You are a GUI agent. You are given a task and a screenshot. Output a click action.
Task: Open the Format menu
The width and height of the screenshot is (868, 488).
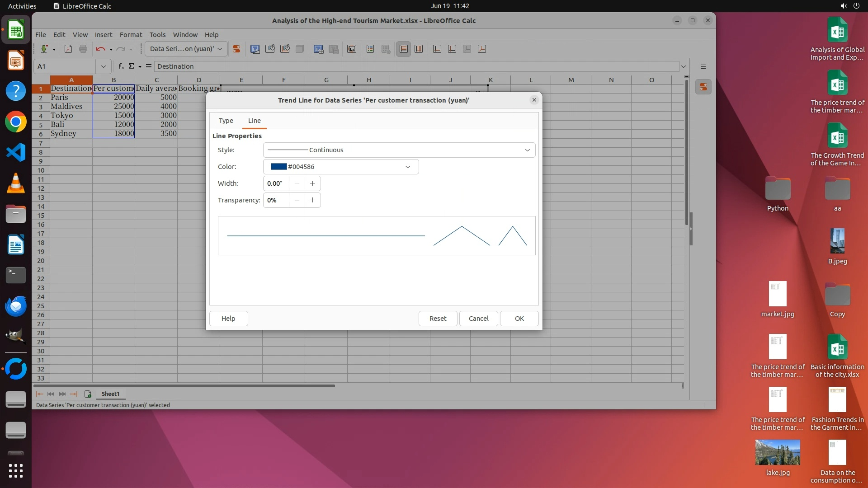(x=131, y=35)
